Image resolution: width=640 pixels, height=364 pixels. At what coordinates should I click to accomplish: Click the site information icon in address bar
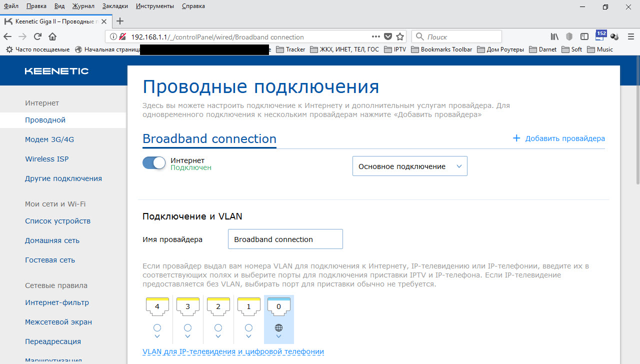pyautogui.click(x=113, y=36)
